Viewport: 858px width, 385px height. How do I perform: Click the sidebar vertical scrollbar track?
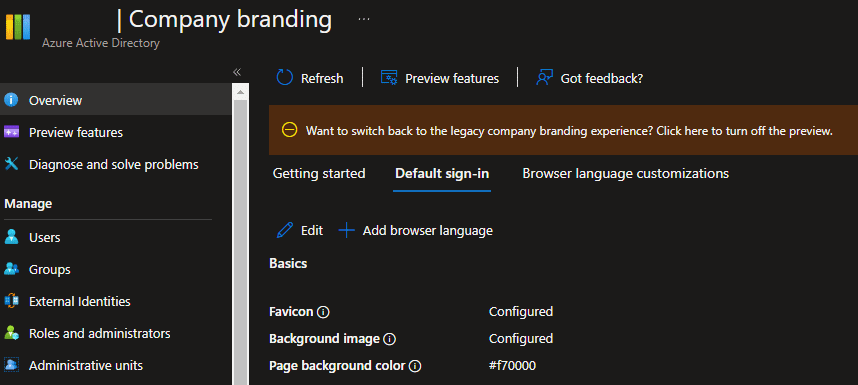(240, 241)
